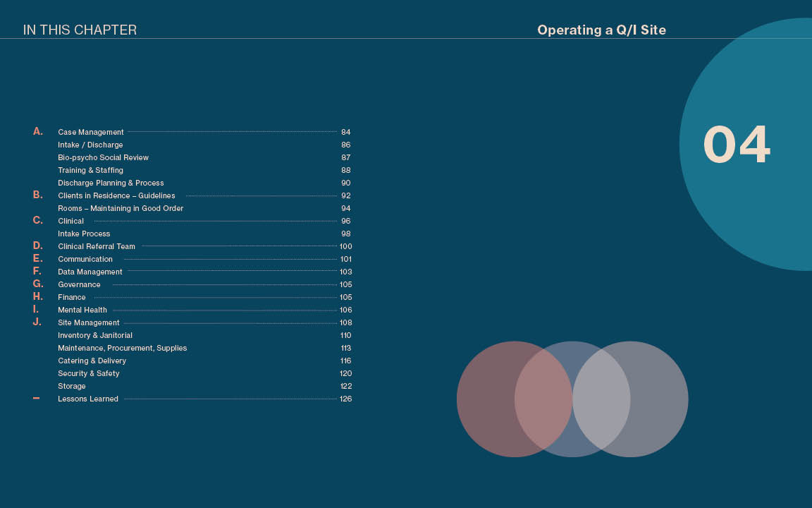The width and height of the screenshot is (812, 508).
Task: Select the 'Governance' entry
Action: click(x=79, y=284)
